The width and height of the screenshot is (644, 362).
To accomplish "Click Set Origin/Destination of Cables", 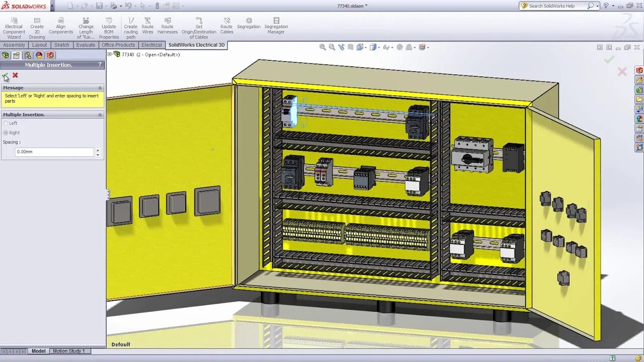I will [199, 28].
